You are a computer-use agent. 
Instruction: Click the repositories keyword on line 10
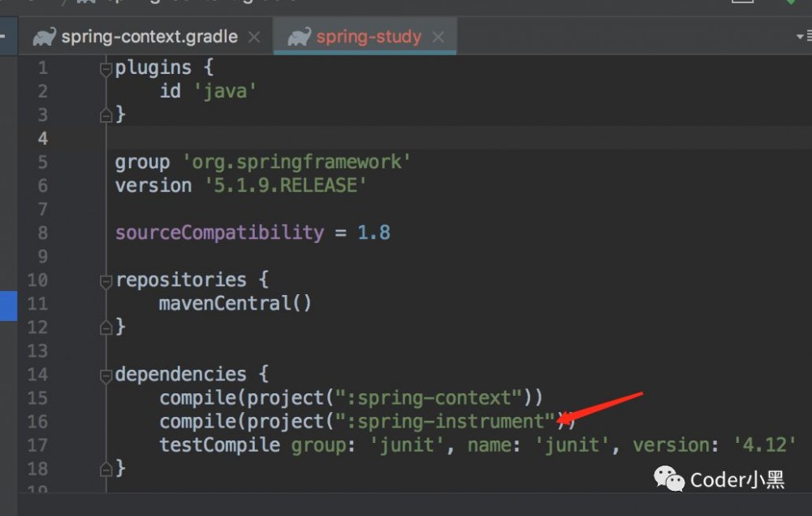click(x=181, y=280)
